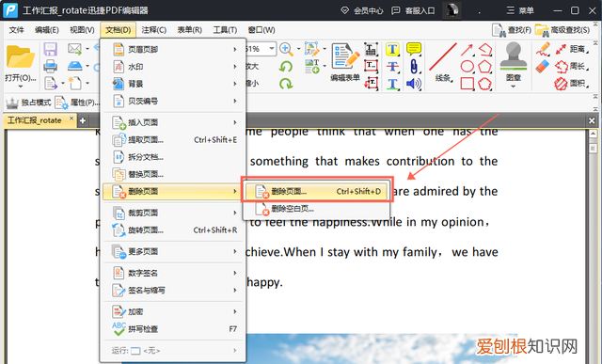Choose 旋转页面... menu entry

tap(174, 230)
